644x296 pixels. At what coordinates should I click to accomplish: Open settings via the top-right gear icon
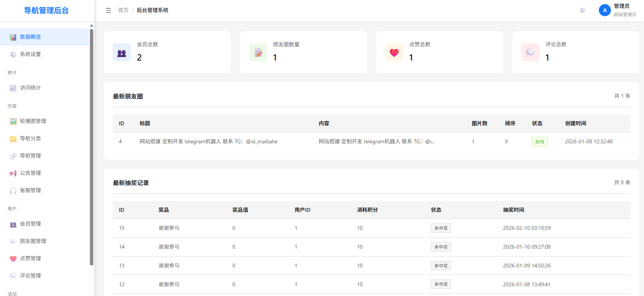click(583, 11)
